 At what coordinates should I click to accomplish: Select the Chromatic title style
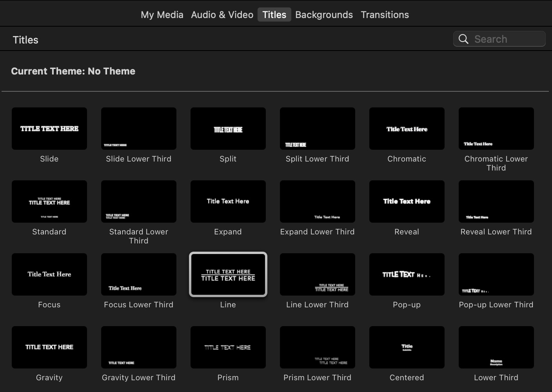pos(407,129)
